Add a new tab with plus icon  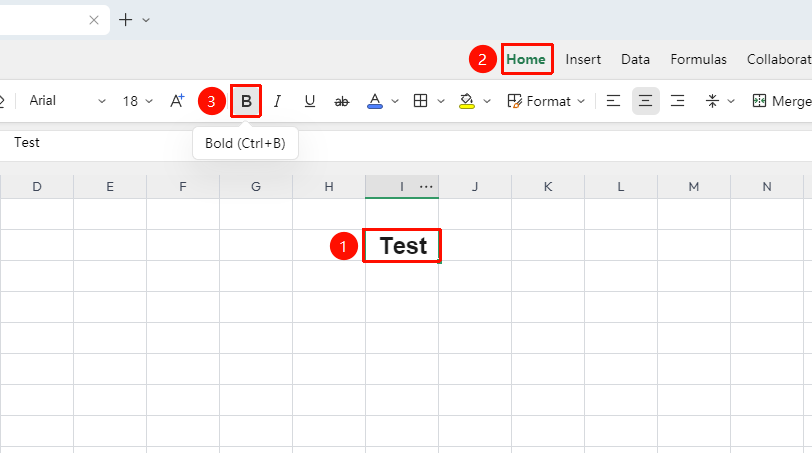pos(125,20)
